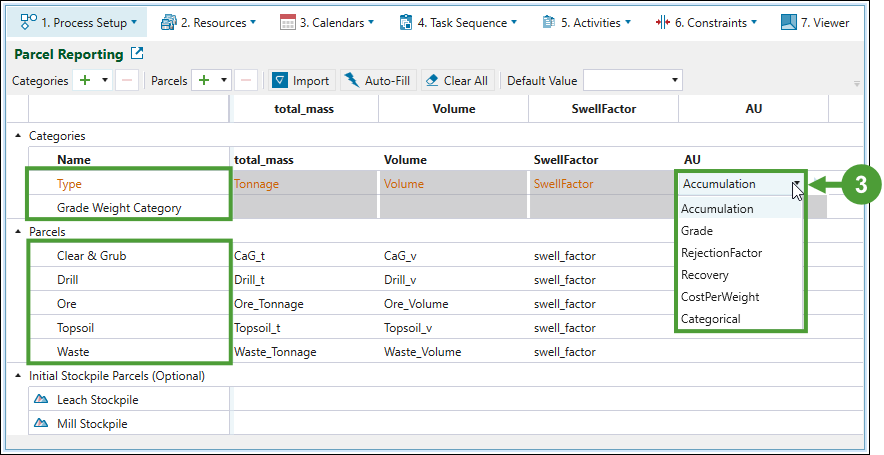The height and width of the screenshot is (455, 884).
Task: Open the 2. Resources menu
Action: [x=208, y=22]
